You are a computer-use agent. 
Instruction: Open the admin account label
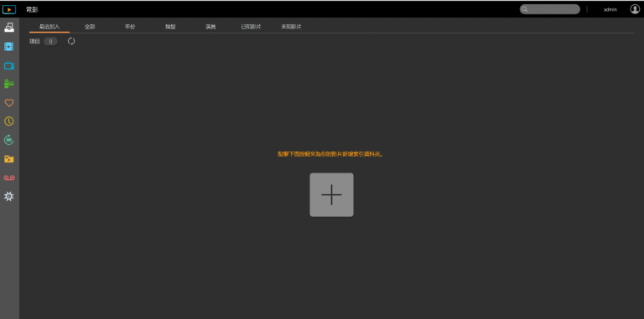click(610, 9)
